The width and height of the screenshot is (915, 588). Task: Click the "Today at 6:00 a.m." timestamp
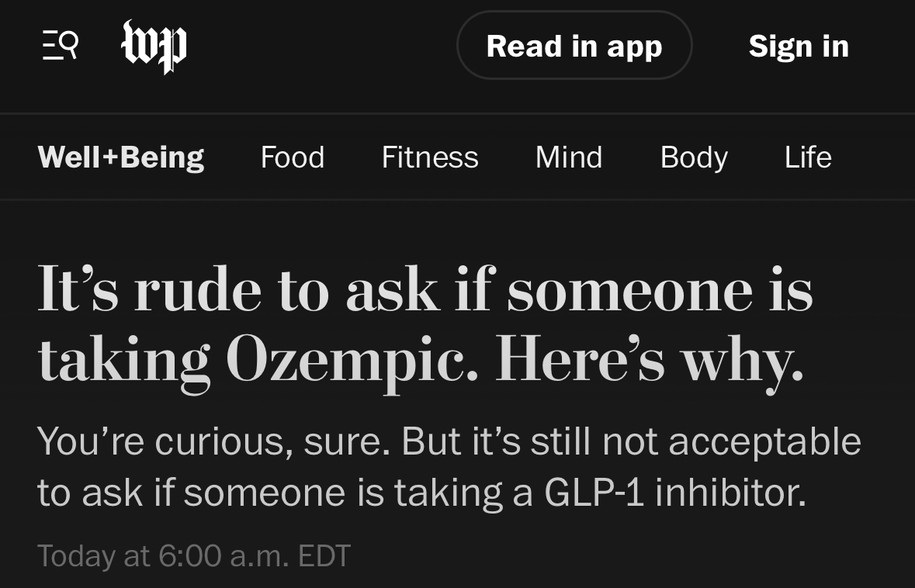click(163, 555)
